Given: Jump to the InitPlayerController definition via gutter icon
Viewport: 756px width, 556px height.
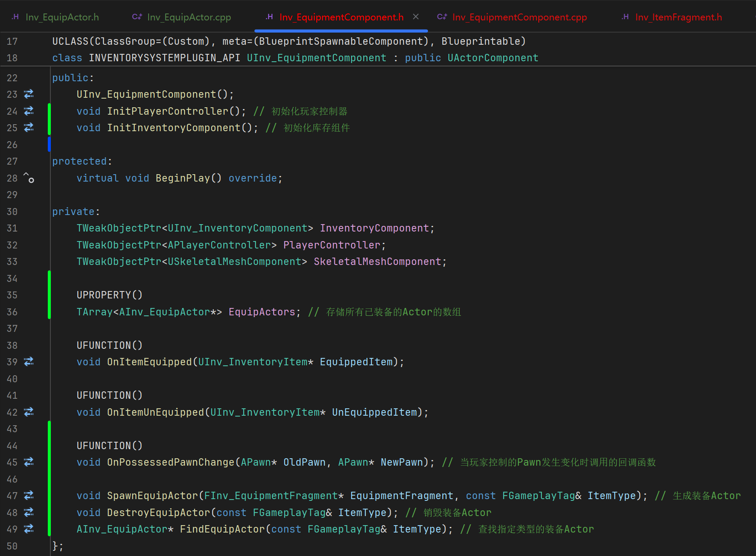Looking at the screenshot, I should (x=29, y=111).
